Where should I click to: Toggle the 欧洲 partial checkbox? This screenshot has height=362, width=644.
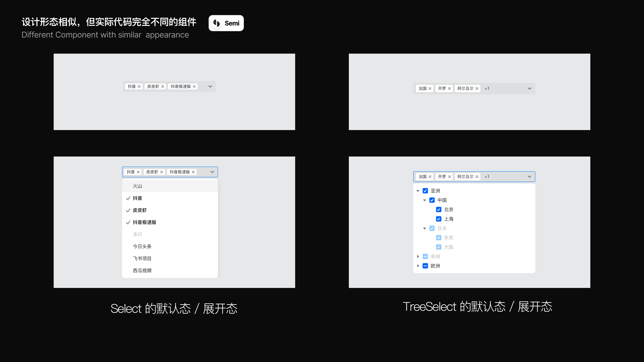[x=425, y=266]
